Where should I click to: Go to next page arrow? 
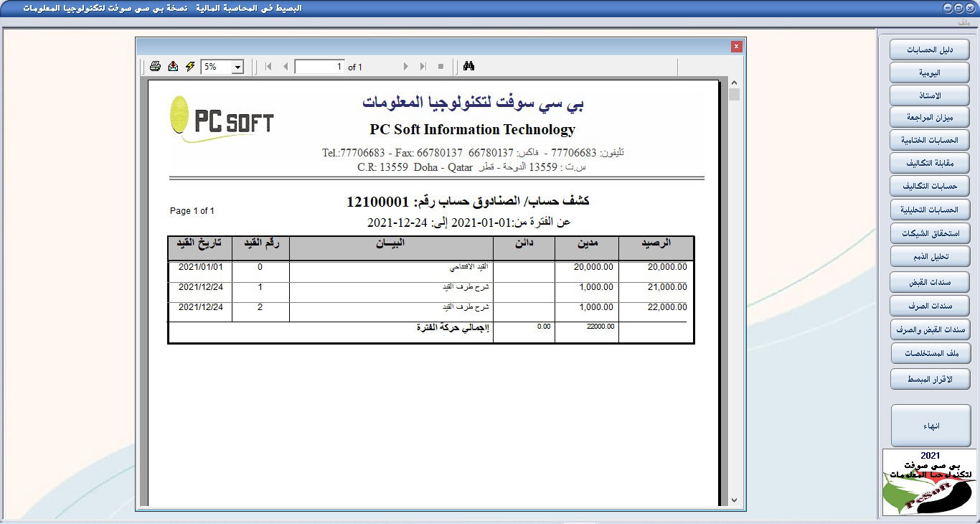(x=405, y=67)
